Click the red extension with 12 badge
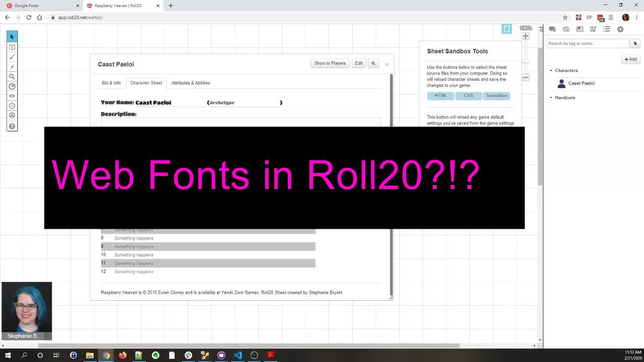This screenshot has width=644, height=362. point(600,18)
